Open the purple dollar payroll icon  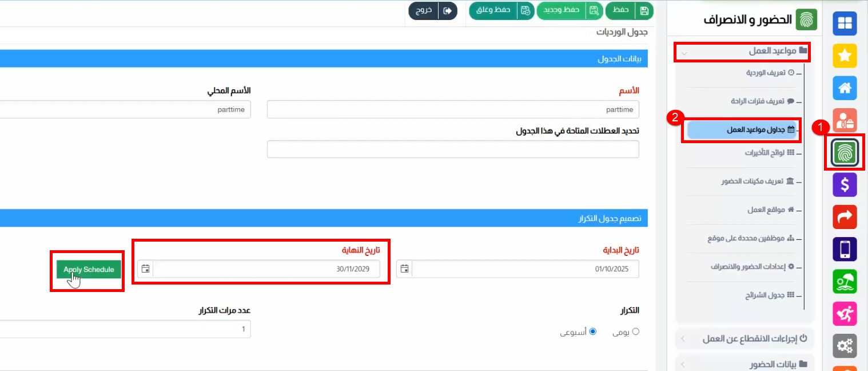[845, 185]
